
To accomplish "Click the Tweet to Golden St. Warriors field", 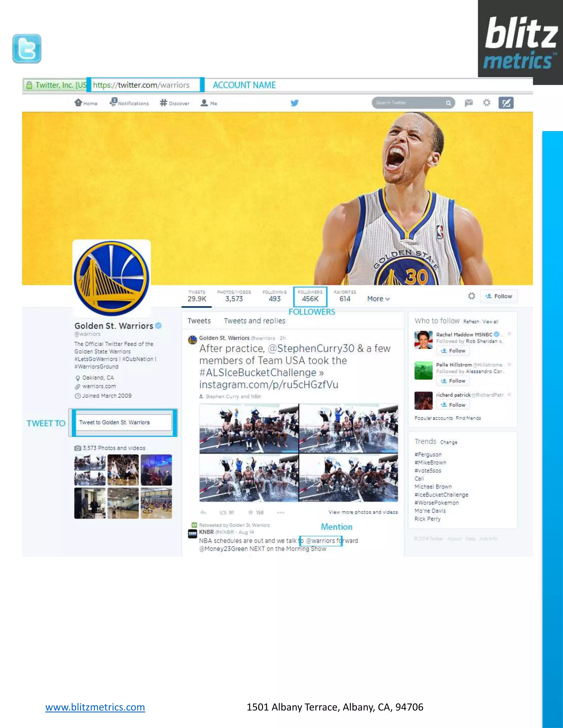I will point(123,422).
